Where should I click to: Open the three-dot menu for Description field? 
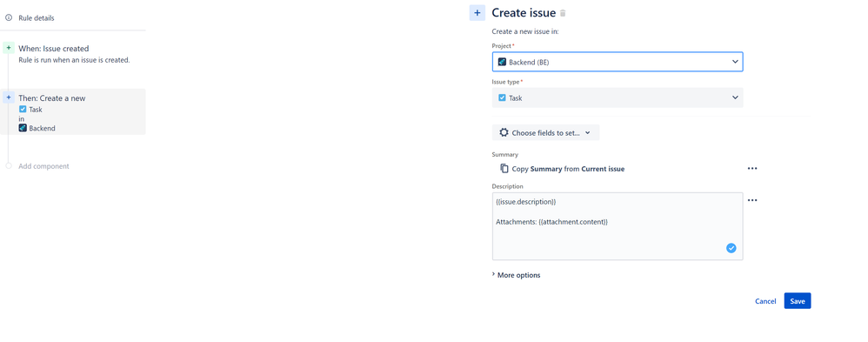[x=752, y=200]
